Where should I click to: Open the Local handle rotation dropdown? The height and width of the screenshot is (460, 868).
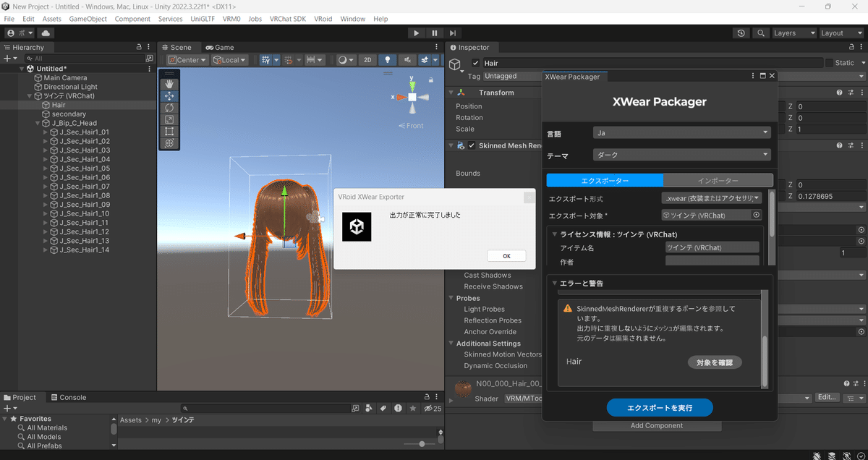coord(229,60)
